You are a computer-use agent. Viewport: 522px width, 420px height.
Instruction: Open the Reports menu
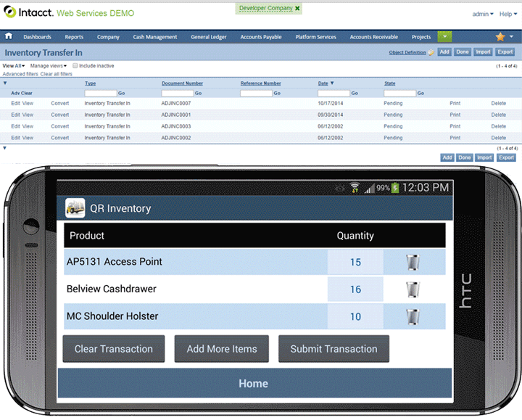click(x=74, y=37)
